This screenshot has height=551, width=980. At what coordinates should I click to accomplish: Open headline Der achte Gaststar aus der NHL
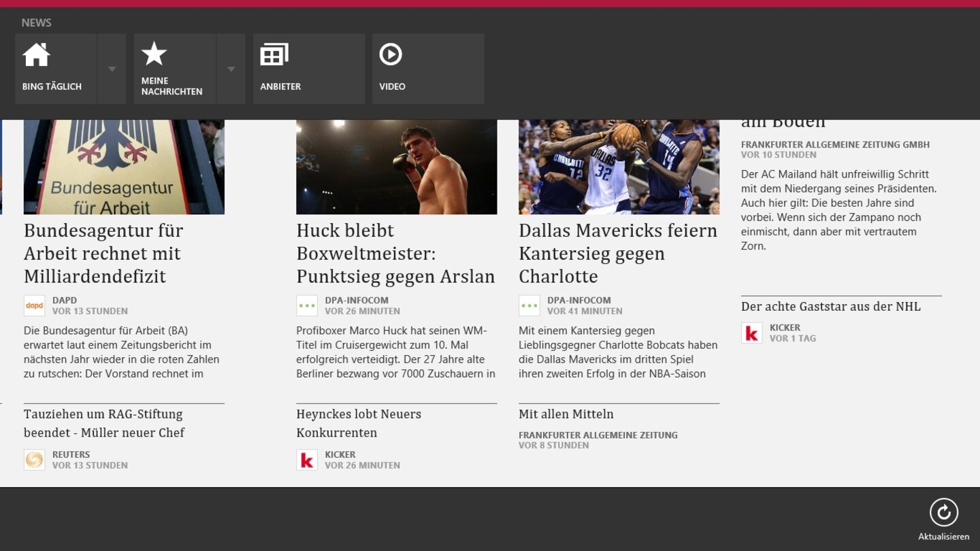831,306
